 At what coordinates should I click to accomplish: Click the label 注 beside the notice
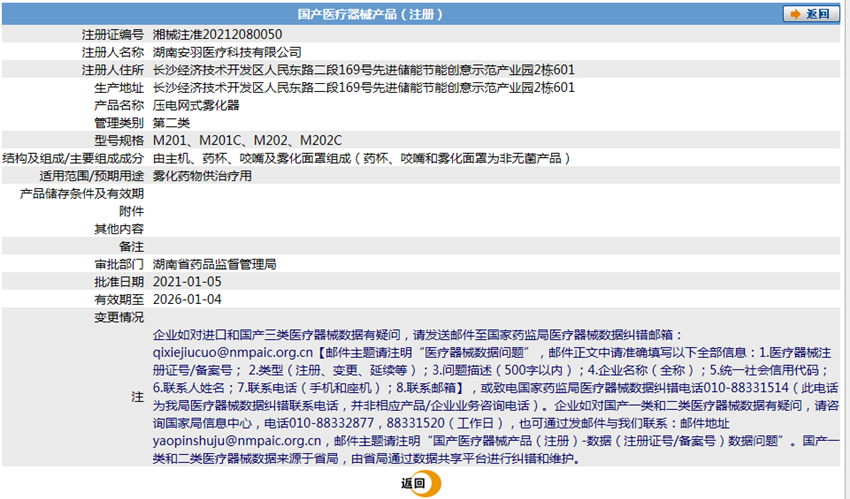(x=138, y=397)
